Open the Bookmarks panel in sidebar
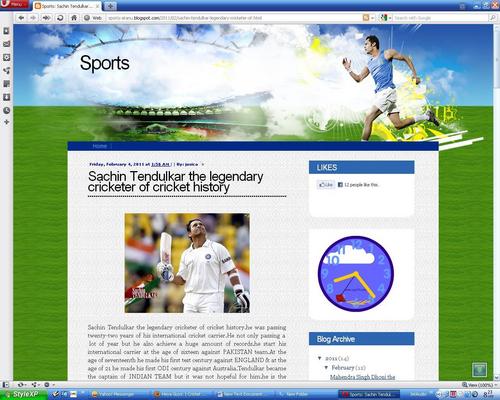 pyautogui.click(x=6, y=31)
